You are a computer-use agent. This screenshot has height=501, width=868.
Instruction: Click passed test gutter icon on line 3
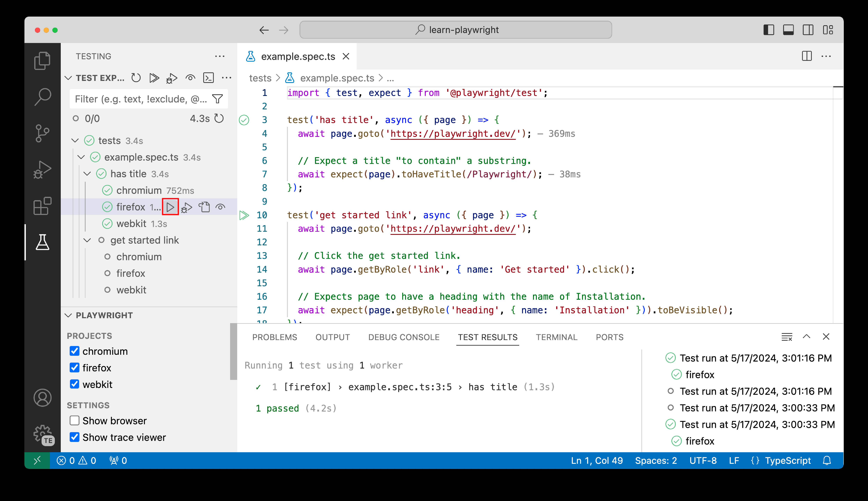[x=244, y=120]
